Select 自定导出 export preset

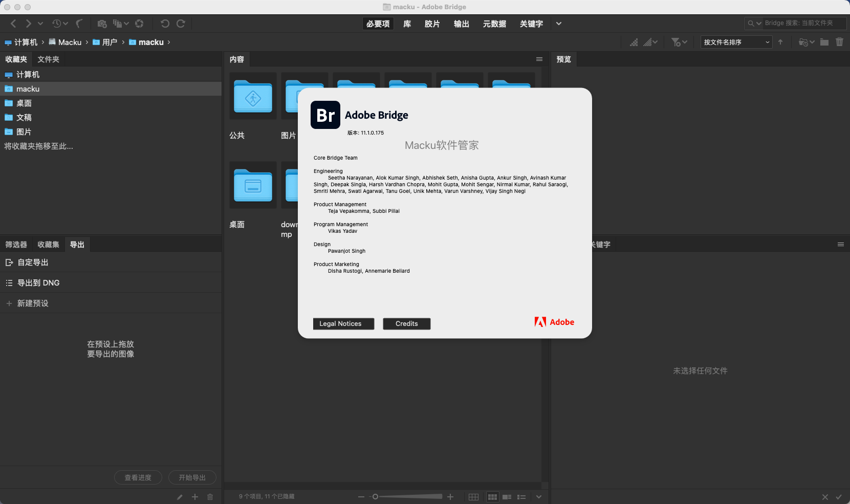click(x=111, y=262)
